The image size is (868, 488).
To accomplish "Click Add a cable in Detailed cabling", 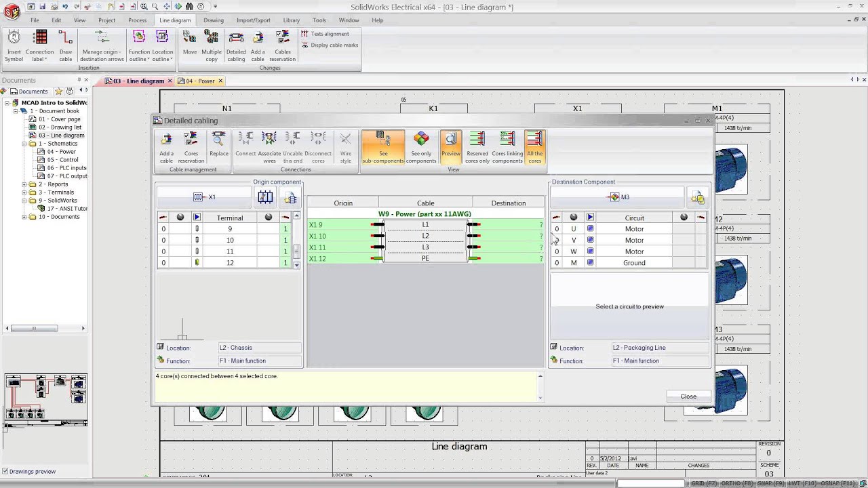I will tap(166, 147).
